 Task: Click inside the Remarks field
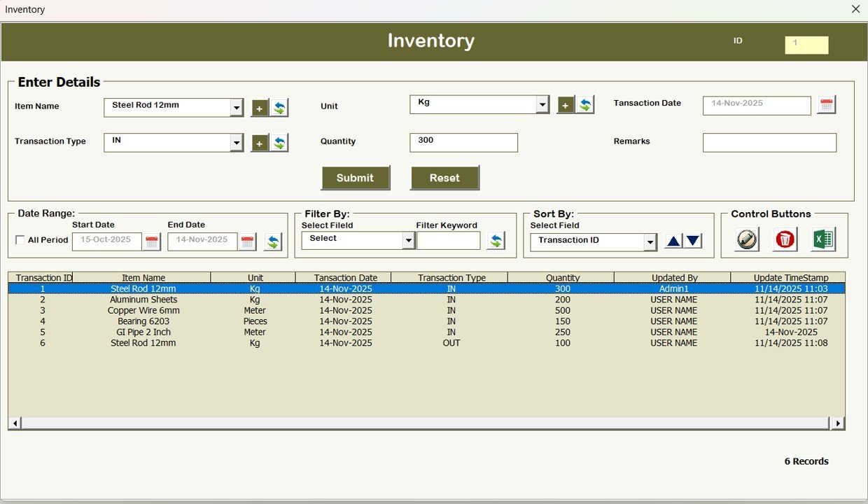tap(769, 142)
